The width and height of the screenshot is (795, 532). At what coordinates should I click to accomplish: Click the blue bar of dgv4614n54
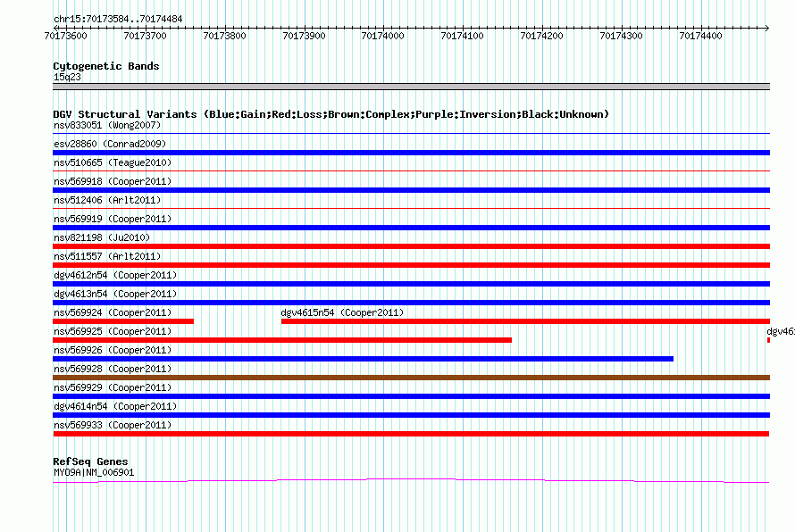pos(411,415)
